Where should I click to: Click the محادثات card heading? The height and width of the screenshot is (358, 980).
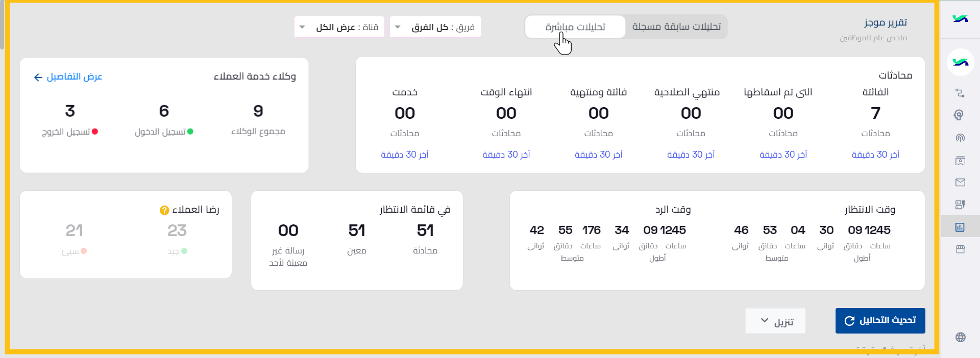pyautogui.click(x=895, y=75)
